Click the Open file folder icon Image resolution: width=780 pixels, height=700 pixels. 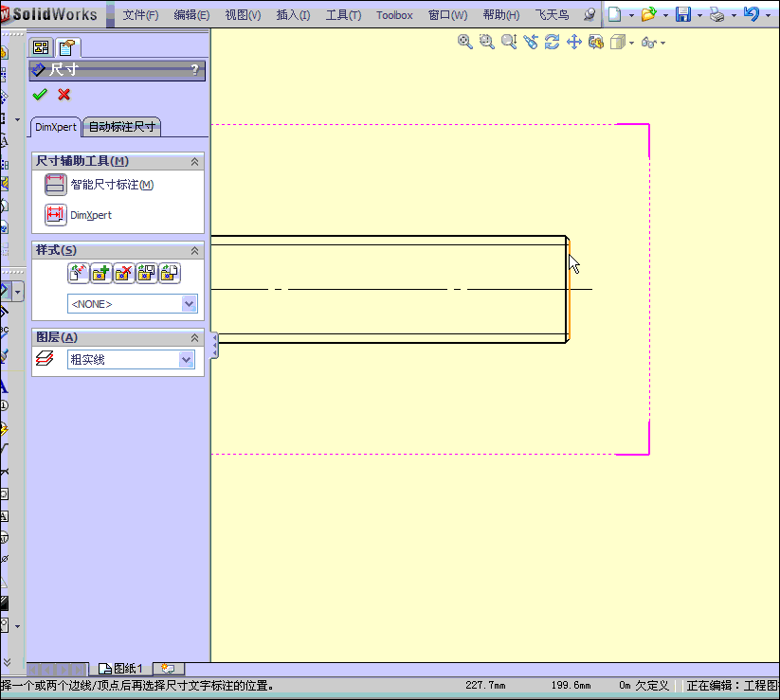pyautogui.click(x=648, y=14)
